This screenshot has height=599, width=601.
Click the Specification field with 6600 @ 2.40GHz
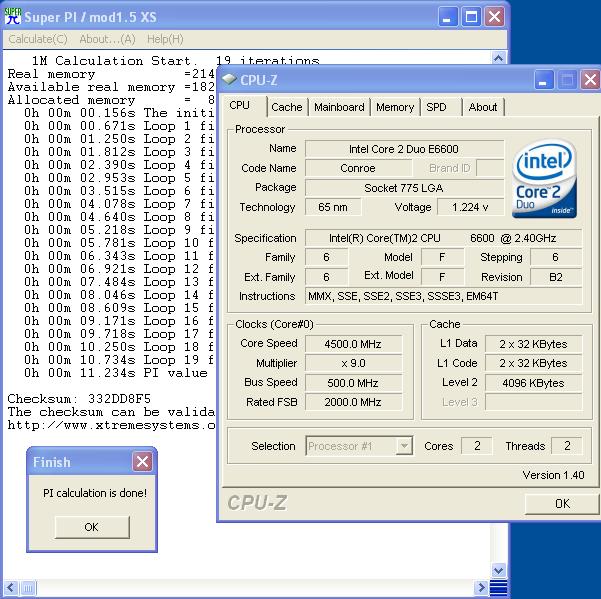(443, 238)
